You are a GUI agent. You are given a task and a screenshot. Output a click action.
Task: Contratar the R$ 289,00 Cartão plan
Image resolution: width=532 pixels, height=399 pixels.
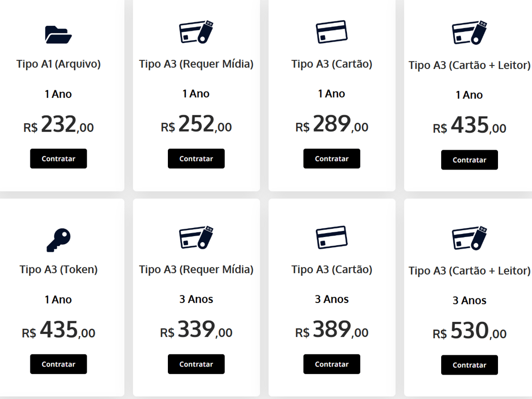click(x=332, y=158)
